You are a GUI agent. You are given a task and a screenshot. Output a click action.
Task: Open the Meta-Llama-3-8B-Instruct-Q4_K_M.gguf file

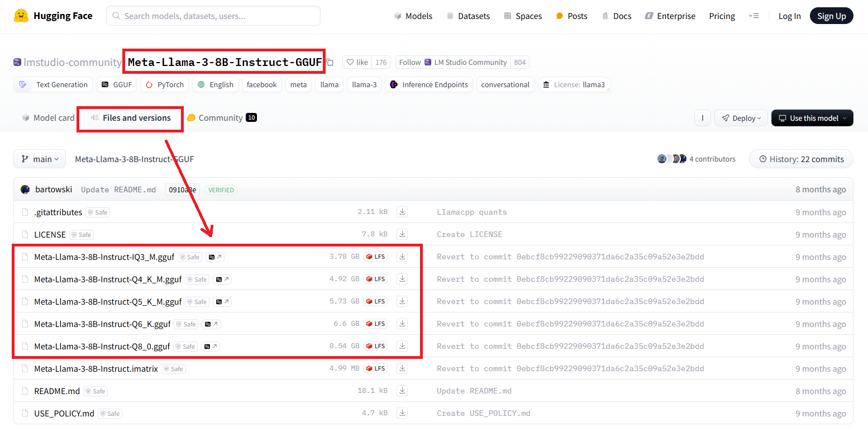pos(108,279)
